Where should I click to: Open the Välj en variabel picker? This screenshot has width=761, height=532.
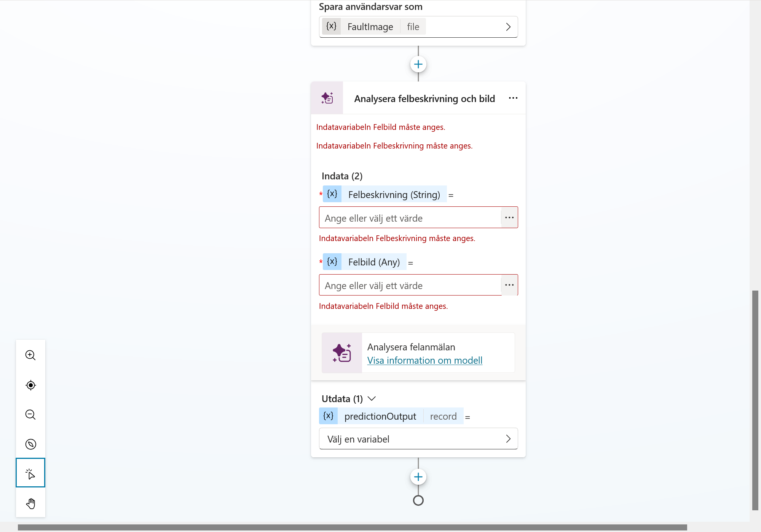click(418, 439)
